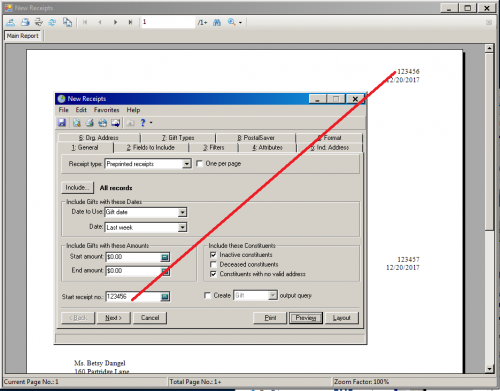The width and height of the screenshot is (500, 391).
Task: Open the Edit menu
Action: [x=81, y=110]
